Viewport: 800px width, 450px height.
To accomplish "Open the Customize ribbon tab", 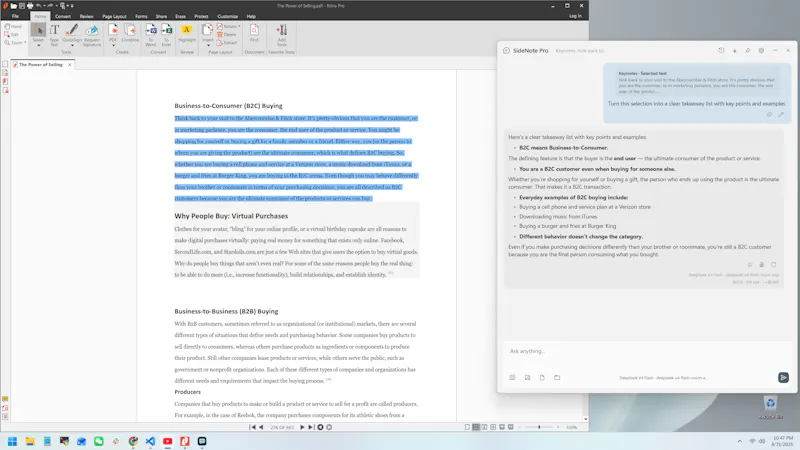I will click(x=228, y=16).
